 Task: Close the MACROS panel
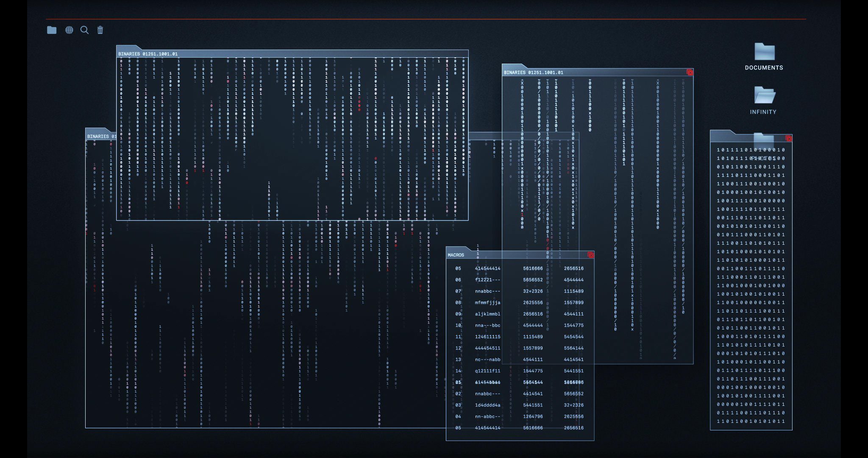click(x=591, y=255)
